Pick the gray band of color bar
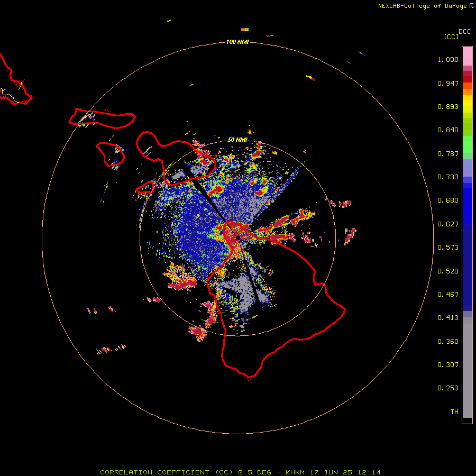 pos(467,368)
